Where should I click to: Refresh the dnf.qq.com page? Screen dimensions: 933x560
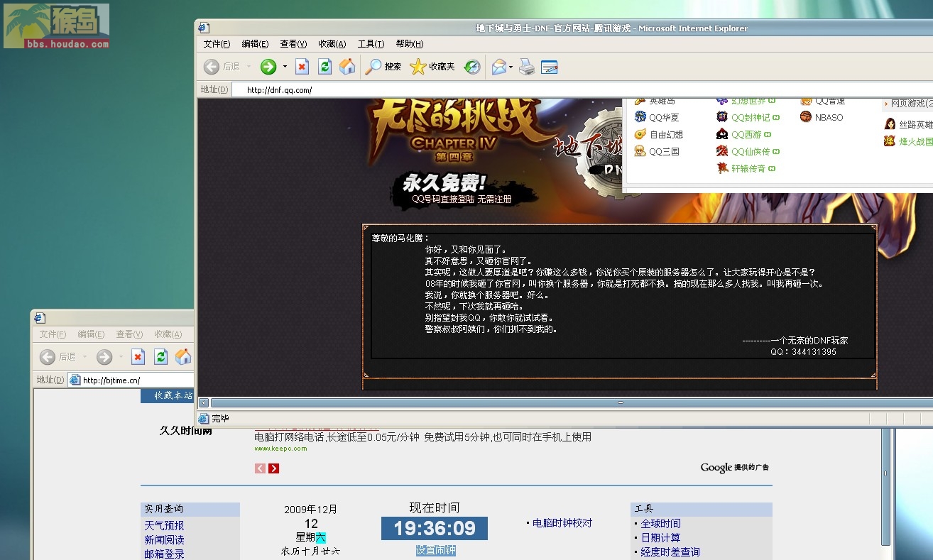point(324,67)
